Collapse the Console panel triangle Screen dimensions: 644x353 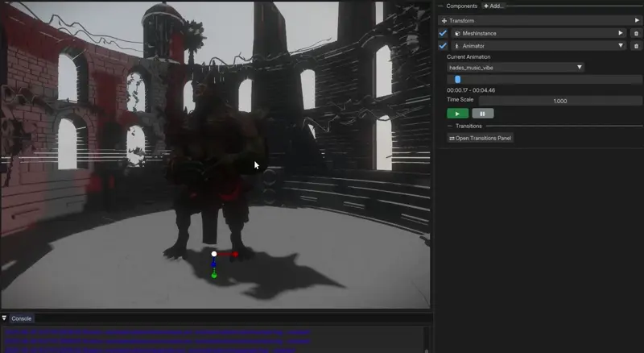(4, 318)
